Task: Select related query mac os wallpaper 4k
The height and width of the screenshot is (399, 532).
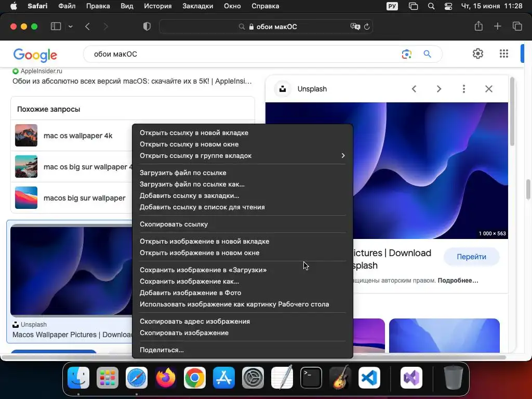Action: (x=78, y=136)
